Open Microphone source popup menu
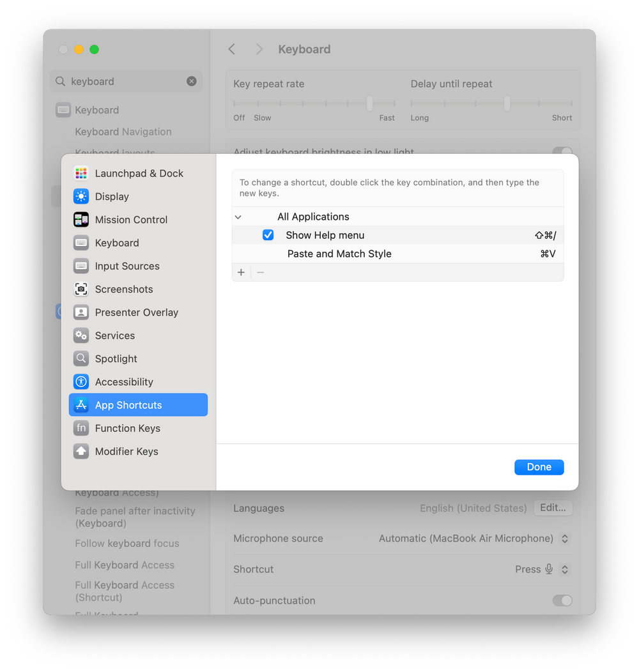 point(565,538)
